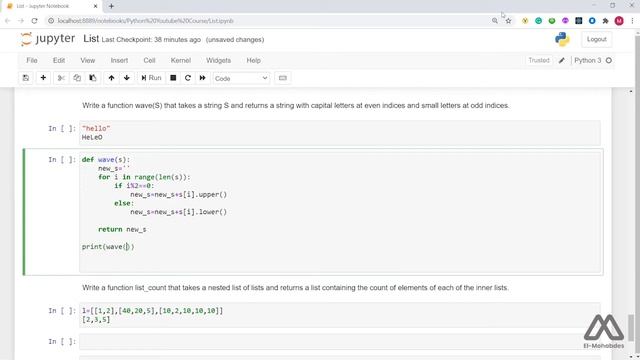Click the browser back arrow
This screenshot has width=640, height=360.
(x=8, y=20)
